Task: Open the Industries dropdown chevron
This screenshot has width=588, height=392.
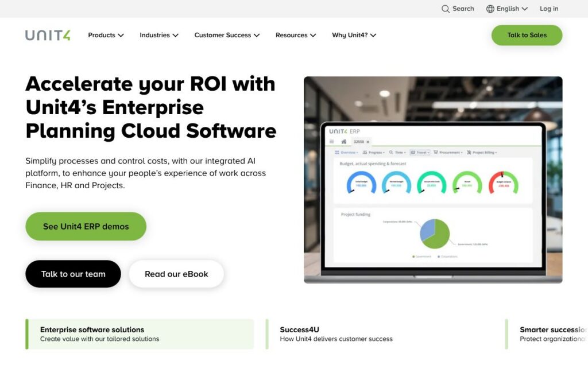Action: click(175, 35)
